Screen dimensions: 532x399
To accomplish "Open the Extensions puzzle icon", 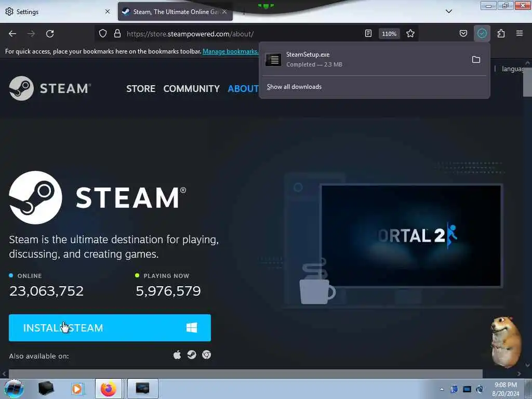I will point(501,34).
